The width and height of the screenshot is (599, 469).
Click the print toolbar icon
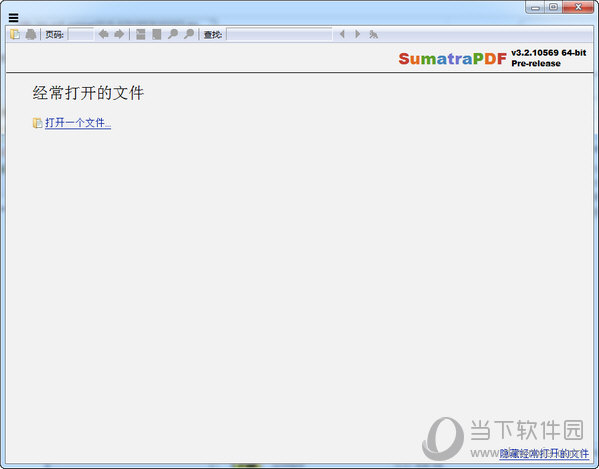click(x=31, y=34)
